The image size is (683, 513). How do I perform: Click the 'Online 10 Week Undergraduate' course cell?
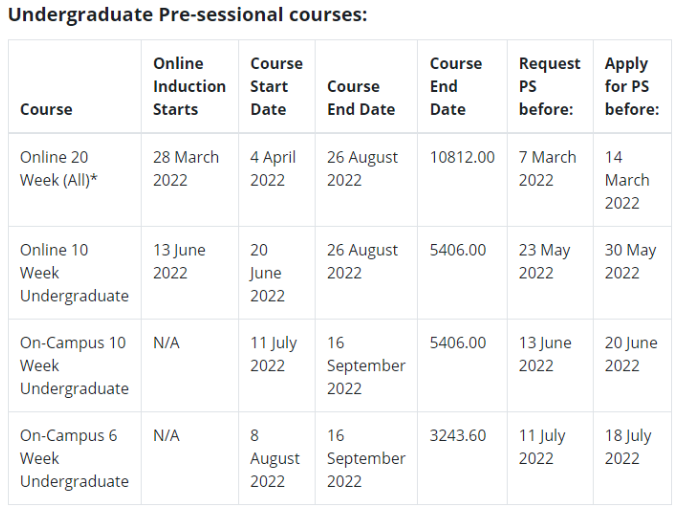(x=74, y=273)
